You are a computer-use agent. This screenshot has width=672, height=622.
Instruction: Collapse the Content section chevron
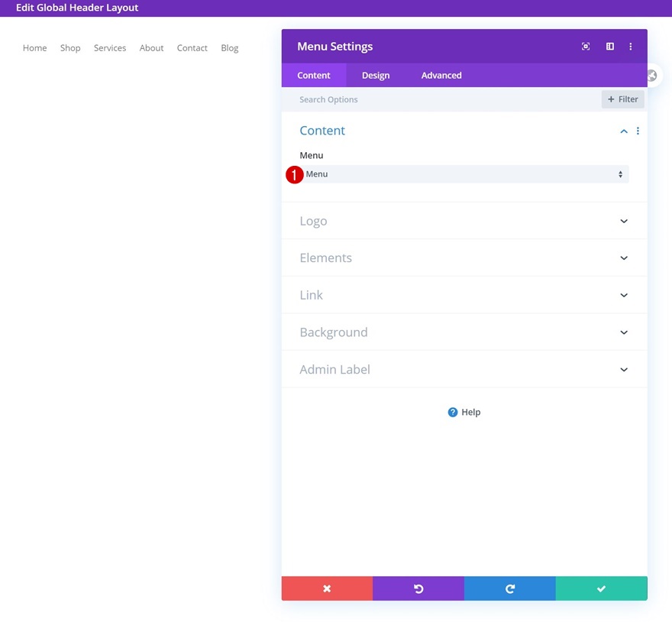pos(624,131)
